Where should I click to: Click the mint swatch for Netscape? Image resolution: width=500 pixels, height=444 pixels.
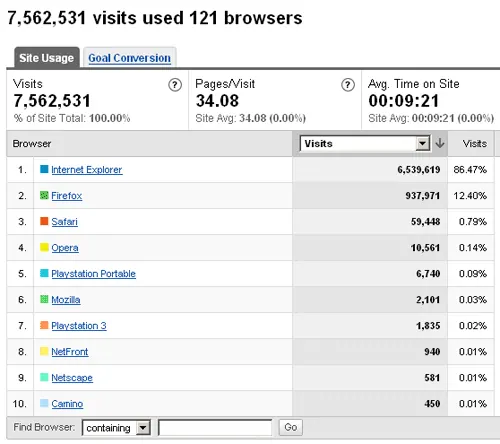[x=44, y=377]
